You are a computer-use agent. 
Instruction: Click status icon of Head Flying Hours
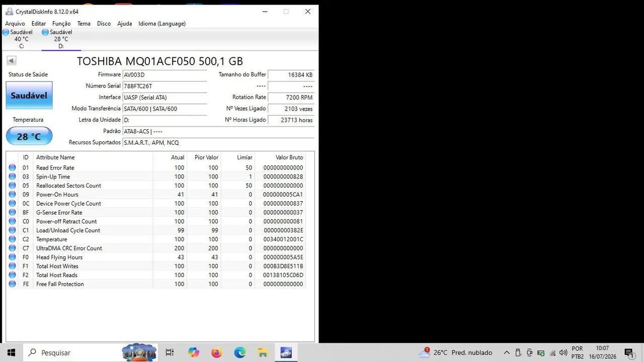12,257
